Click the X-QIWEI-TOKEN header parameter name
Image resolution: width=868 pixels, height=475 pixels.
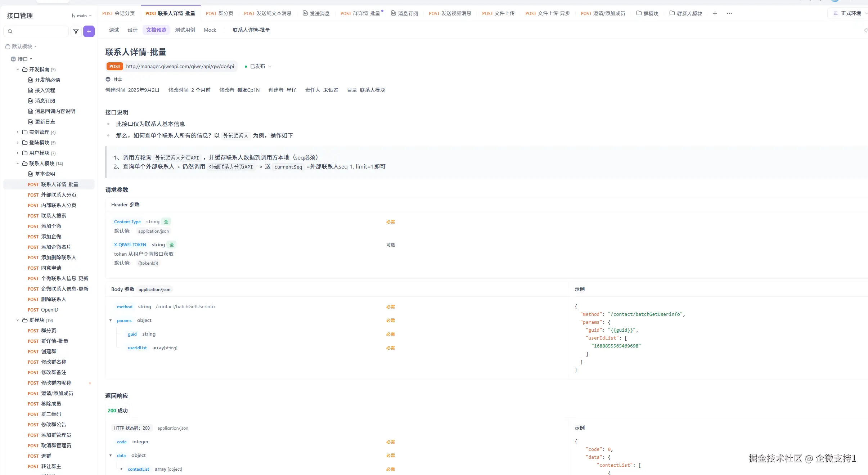pyautogui.click(x=130, y=245)
